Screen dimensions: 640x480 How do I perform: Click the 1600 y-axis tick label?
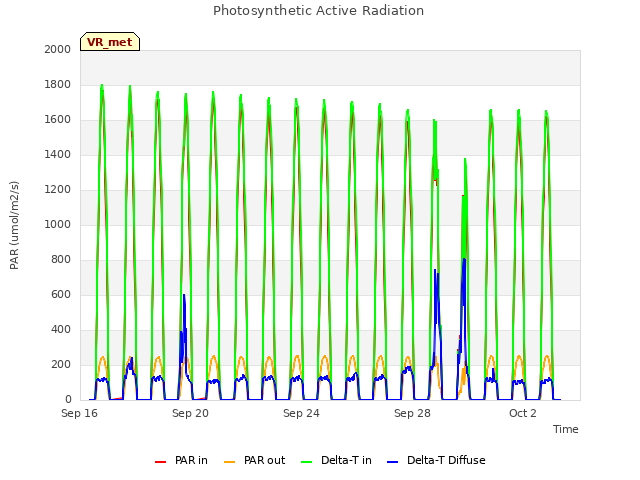58,120
